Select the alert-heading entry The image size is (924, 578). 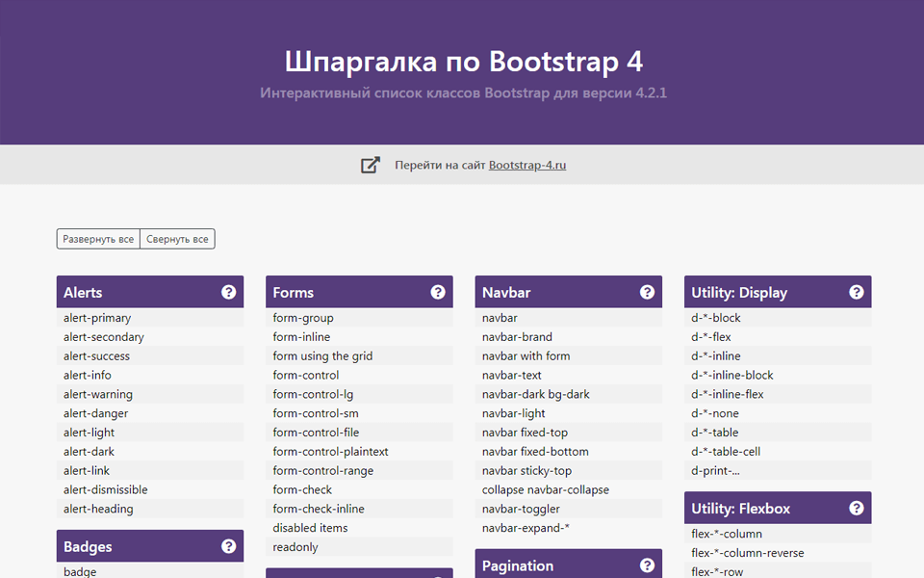(x=150, y=509)
